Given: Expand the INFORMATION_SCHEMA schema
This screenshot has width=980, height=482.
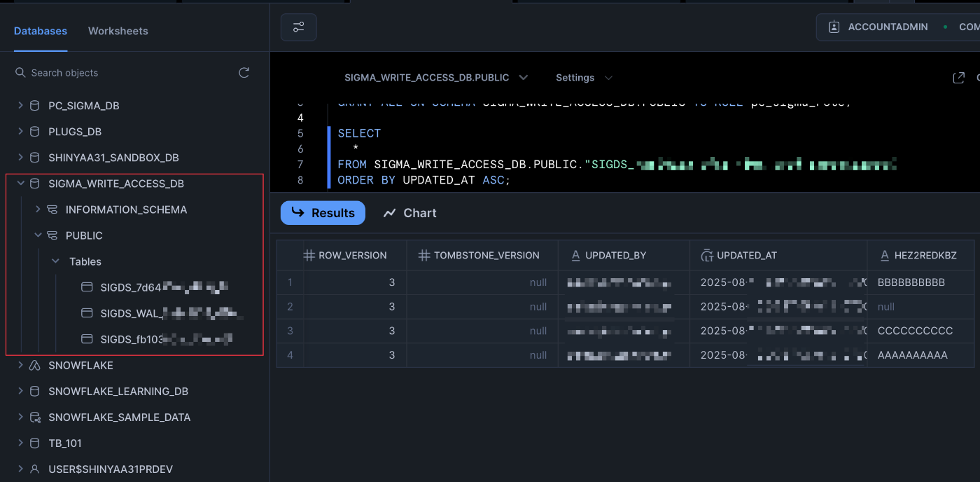Looking at the screenshot, I should [38, 209].
